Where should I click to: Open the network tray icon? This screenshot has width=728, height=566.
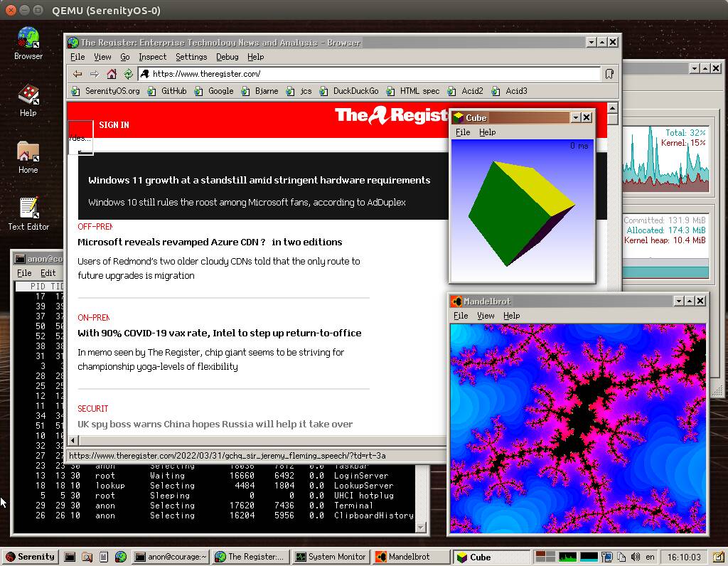tap(607, 557)
